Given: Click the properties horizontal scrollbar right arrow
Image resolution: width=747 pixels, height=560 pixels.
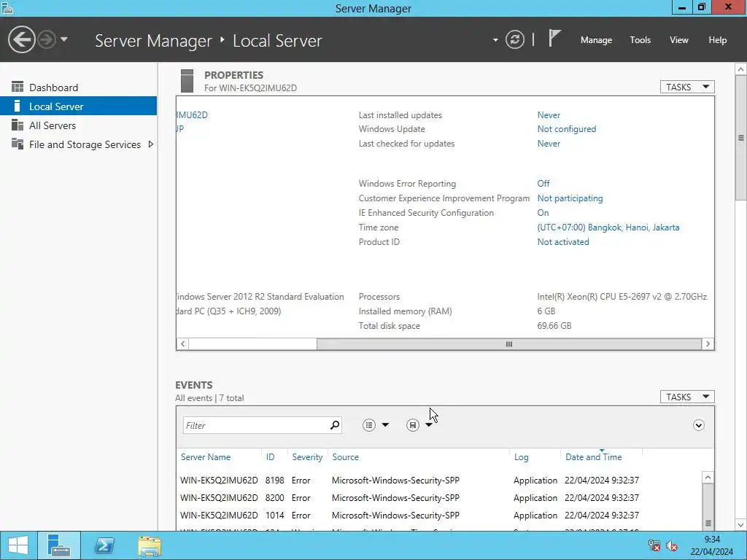Looking at the screenshot, I should click(708, 344).
